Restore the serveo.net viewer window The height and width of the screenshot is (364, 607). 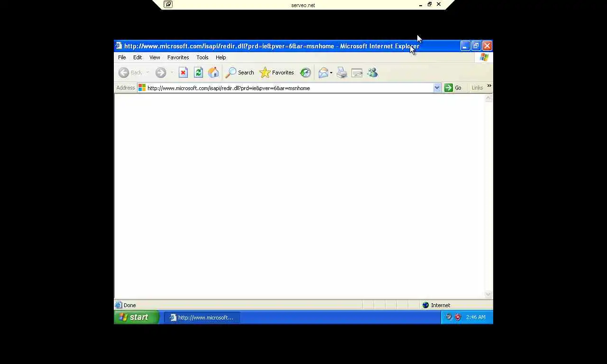click(430, 4)
